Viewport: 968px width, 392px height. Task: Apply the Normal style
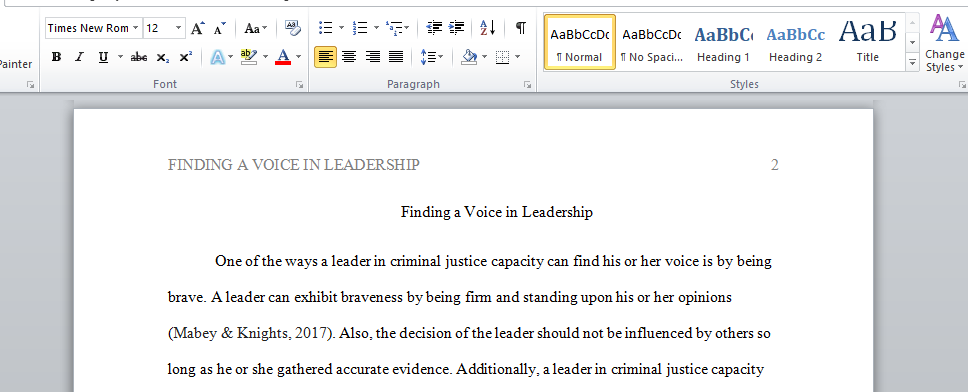pos(580,43)
